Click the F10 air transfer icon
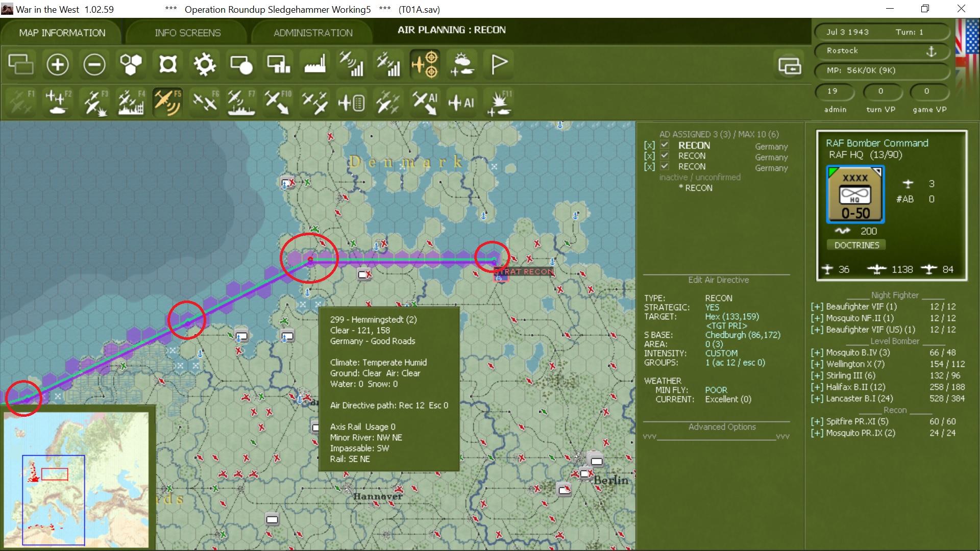 coord(278,102)
